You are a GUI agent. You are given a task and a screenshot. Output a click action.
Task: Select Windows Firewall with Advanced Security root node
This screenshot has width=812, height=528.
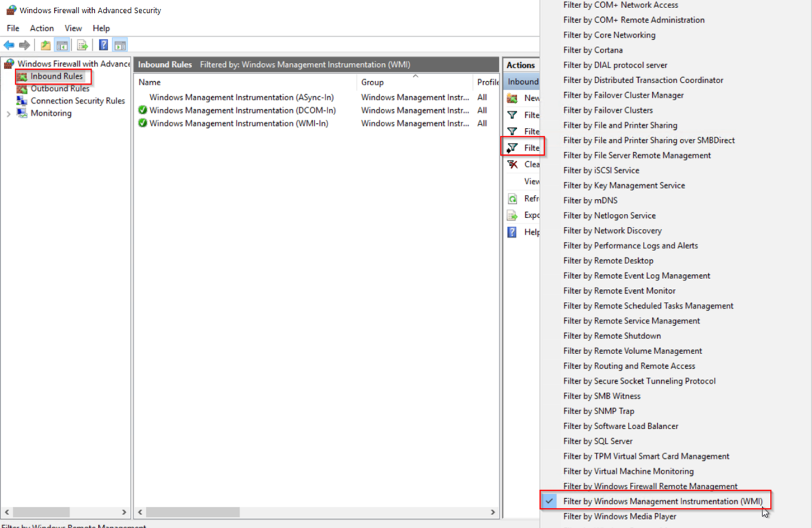(74, 64)
